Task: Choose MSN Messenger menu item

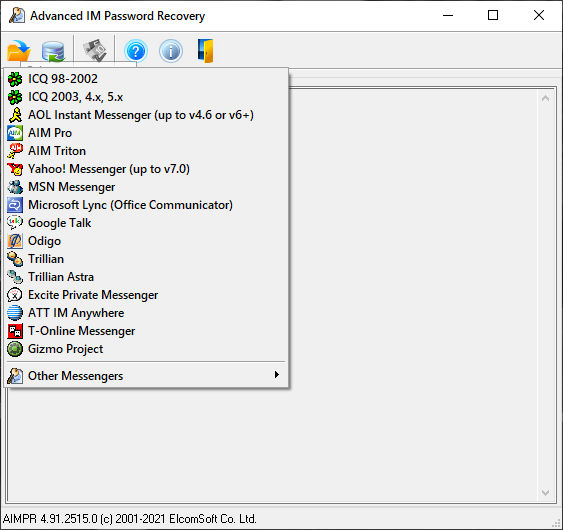Action: click(146, 187)
